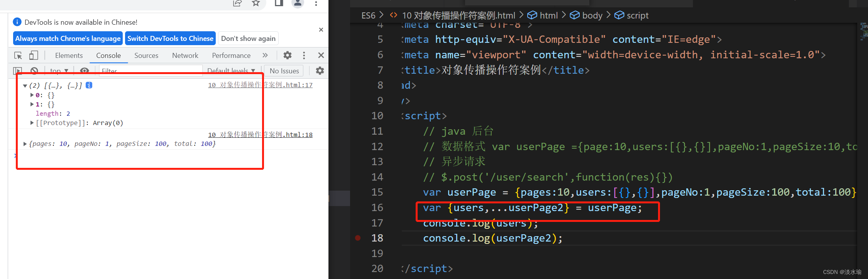The image size is (868, 279).
Task: Click the array info badge icon
Action: (89, 85)
